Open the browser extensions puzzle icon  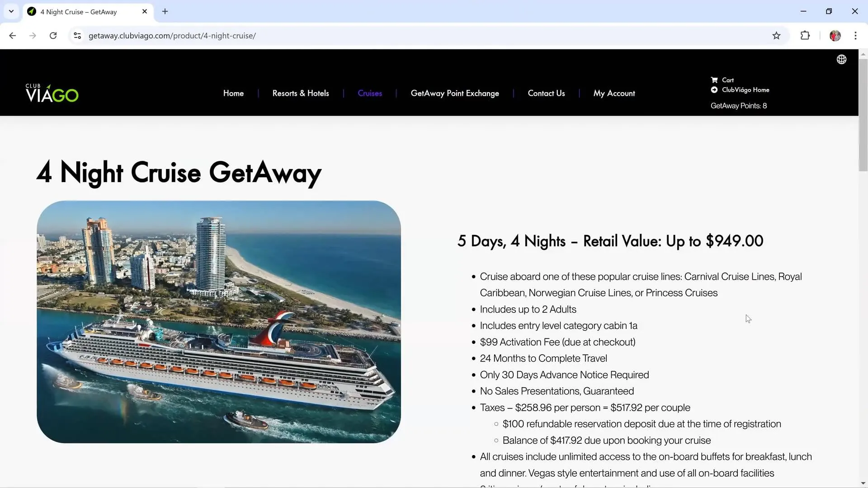click(805, 36)
